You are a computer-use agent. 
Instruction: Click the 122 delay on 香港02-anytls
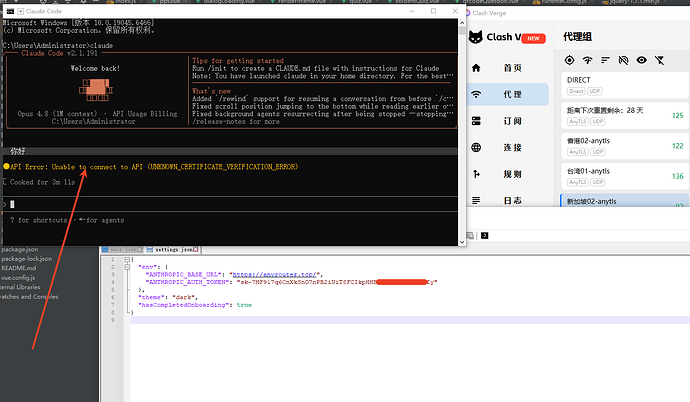coord(677,146)
